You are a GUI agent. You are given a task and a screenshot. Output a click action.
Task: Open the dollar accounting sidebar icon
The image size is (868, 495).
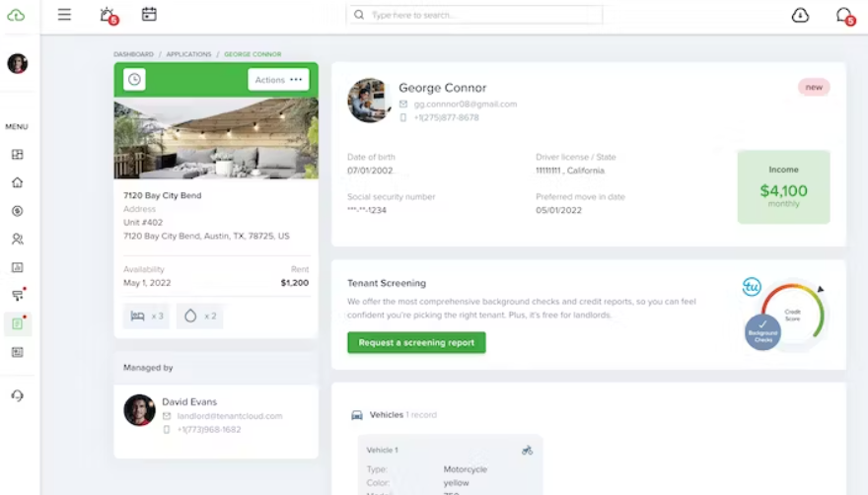(17, 211)
